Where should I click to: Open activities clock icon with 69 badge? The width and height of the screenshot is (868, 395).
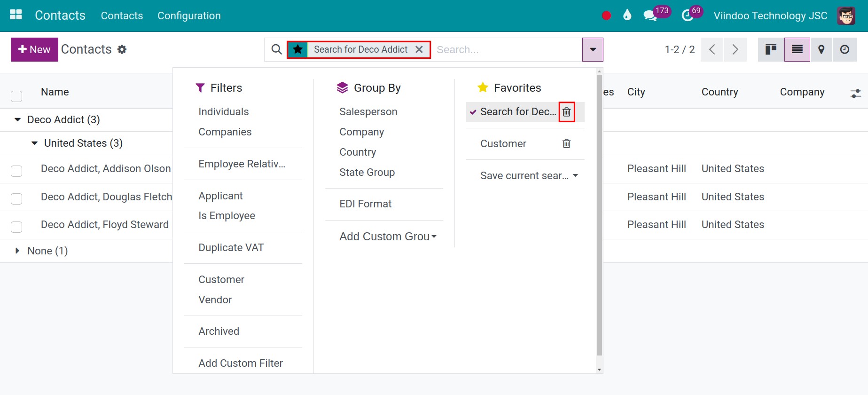[687, 16]
